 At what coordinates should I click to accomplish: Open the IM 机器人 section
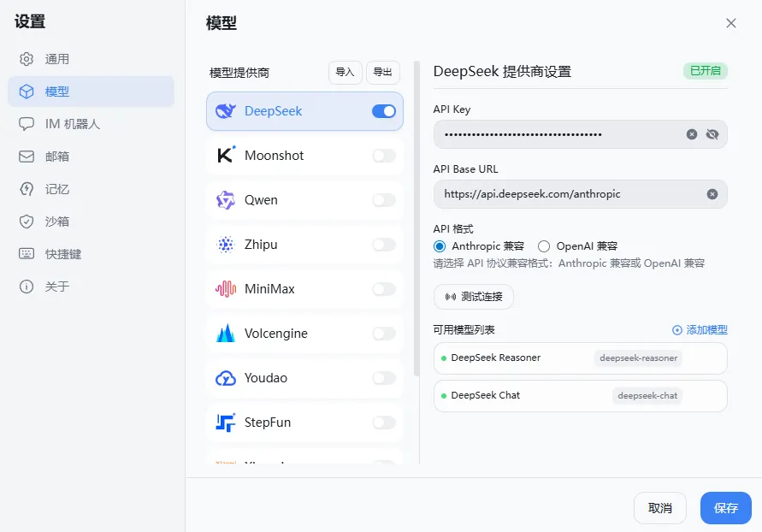tap(91, 124)
